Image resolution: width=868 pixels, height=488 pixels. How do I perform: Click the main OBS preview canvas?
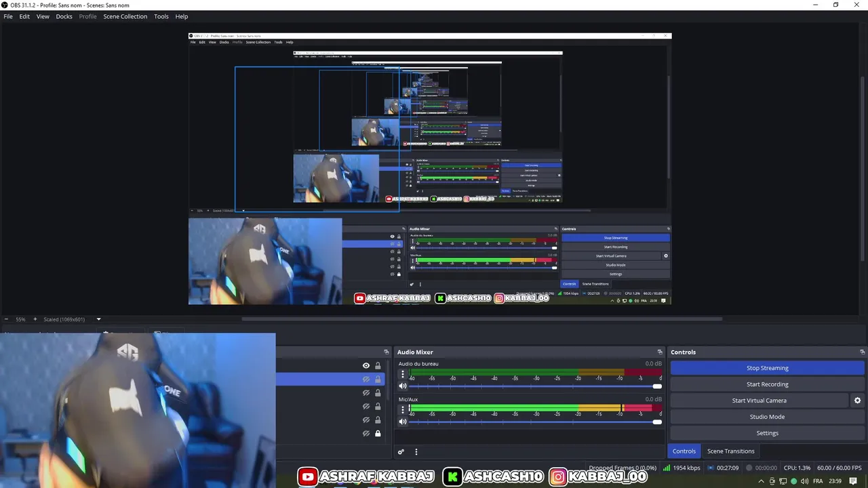point(430,168)
